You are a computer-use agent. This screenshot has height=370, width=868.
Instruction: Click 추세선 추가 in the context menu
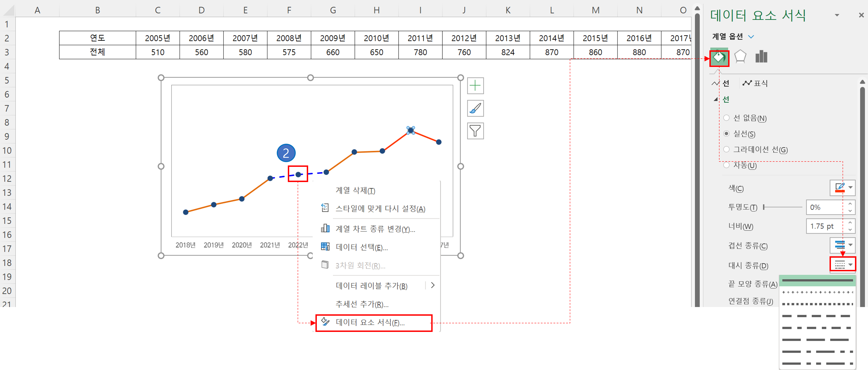362,304
